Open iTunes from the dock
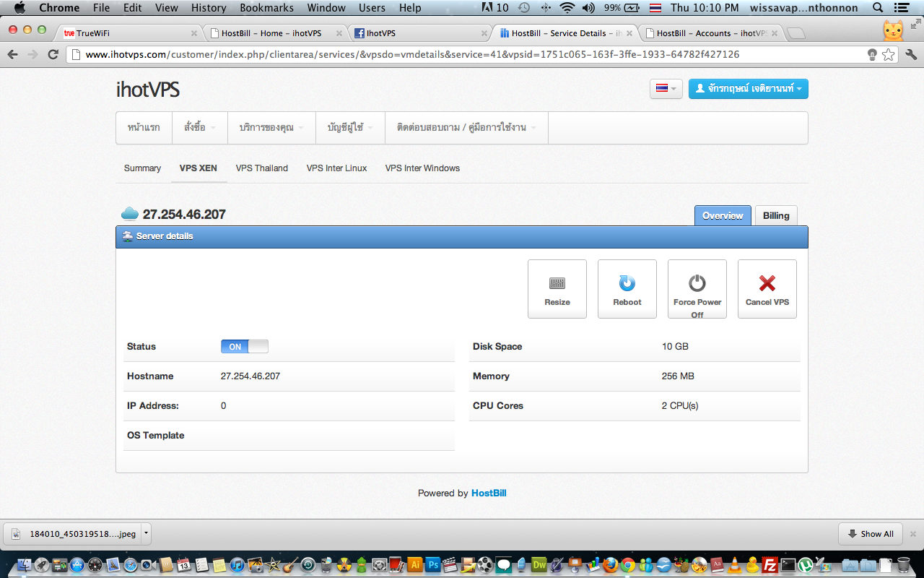The image size is (924, 578). (237, 565)
